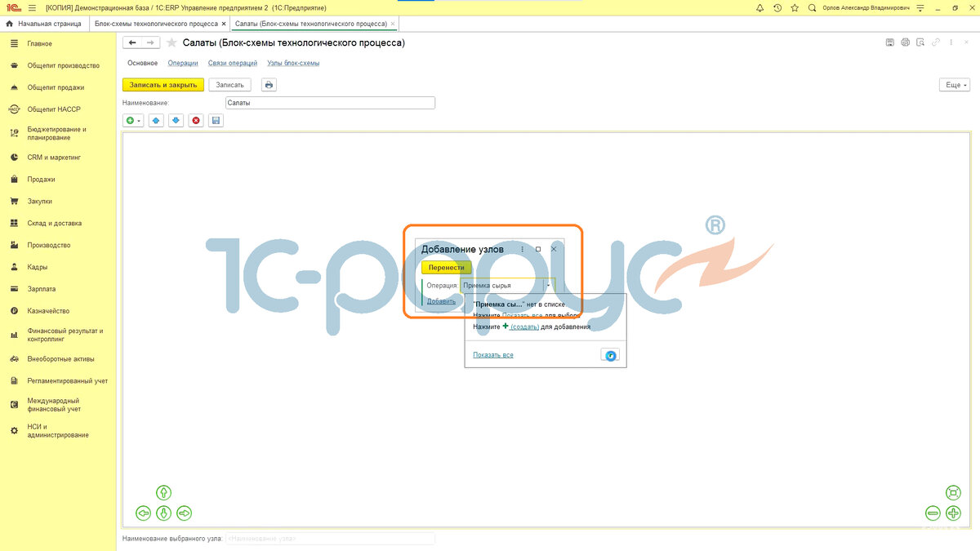Click the Добавить link in dialog
Image resolution: width=980 pixels, height=551 pixels.
coord(441,301)
